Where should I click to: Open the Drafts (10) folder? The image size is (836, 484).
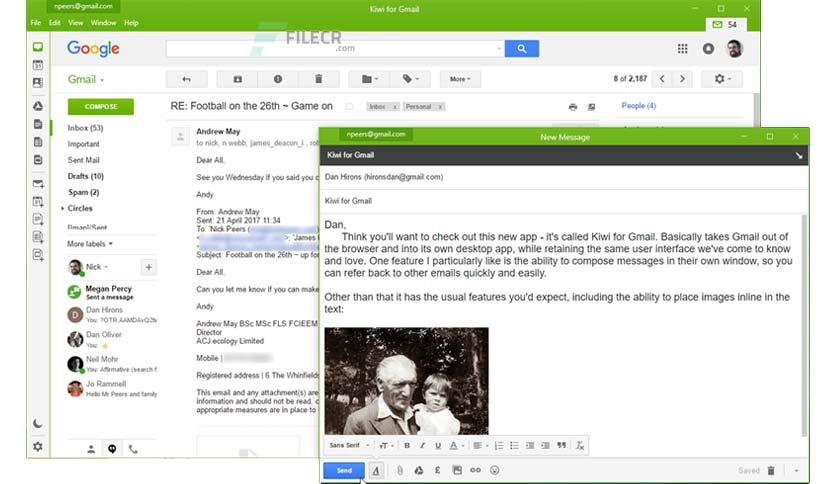[85, 176]
